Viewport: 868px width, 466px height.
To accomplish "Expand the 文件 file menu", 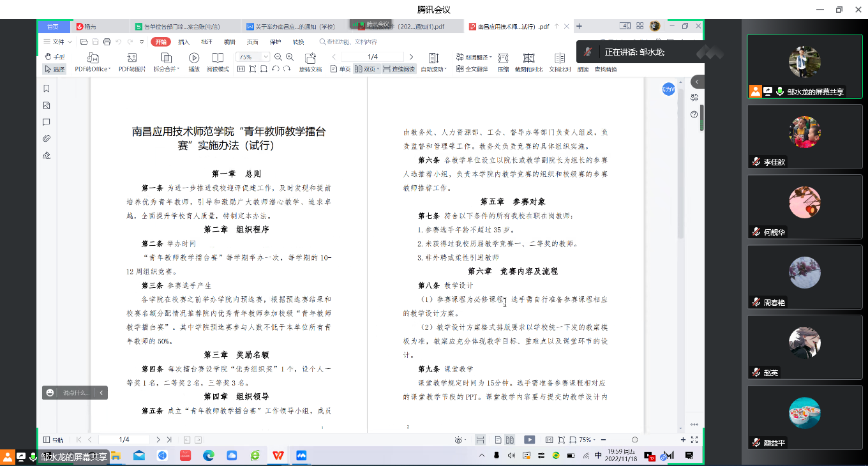I will point(57,41).
